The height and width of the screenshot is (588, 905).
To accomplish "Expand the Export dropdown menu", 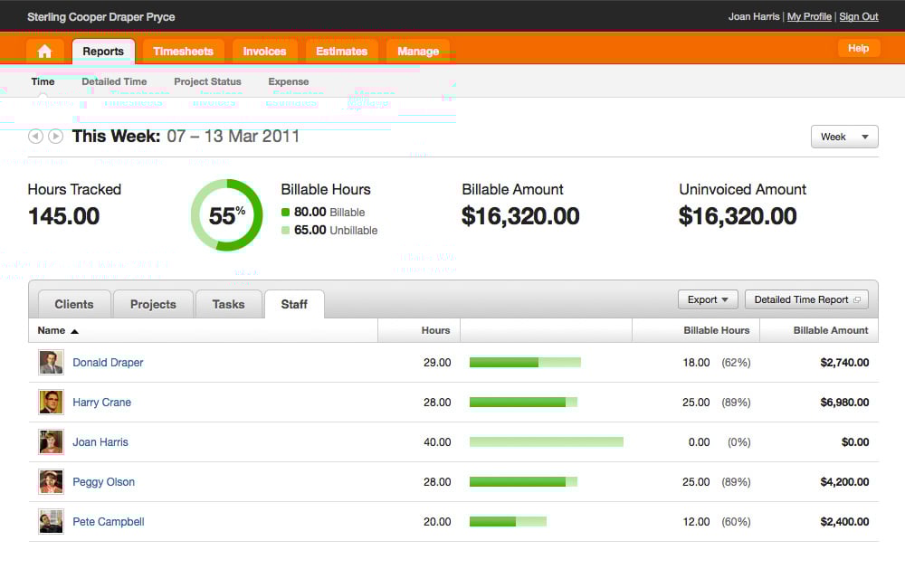I will tap(708, 299).
